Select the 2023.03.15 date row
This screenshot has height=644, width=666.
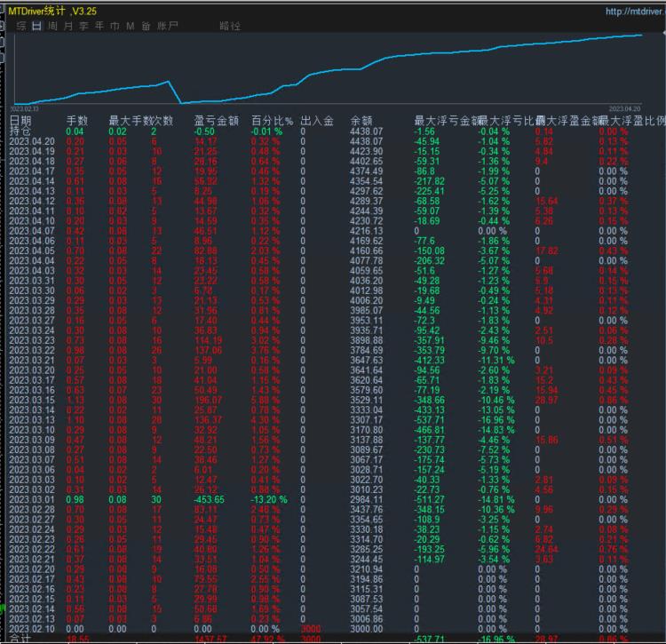click(x=32, y=400)
